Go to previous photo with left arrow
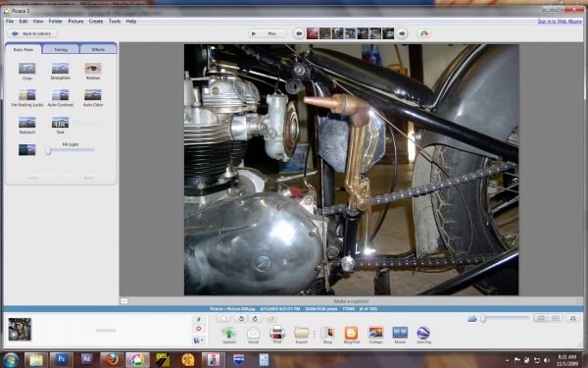 click(x=299, y=33)
